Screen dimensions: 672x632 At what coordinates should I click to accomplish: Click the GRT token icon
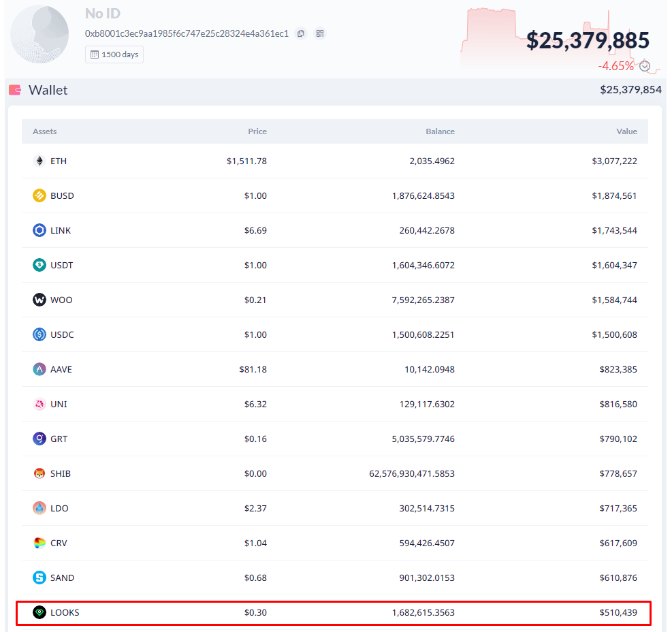tap(39, 439)
